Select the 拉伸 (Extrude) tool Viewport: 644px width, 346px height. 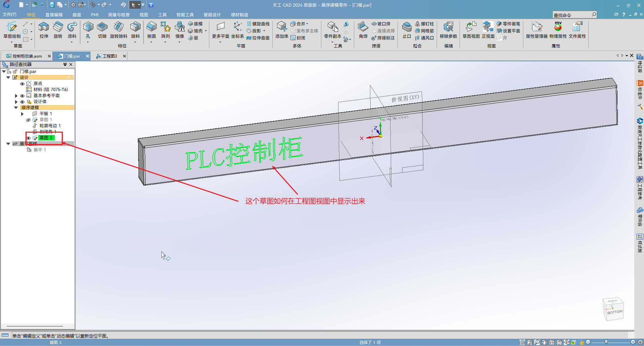click(44, 30)
